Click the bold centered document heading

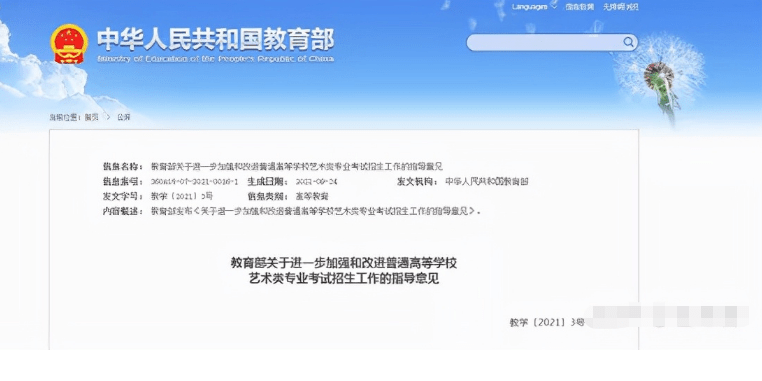(344, 271)
